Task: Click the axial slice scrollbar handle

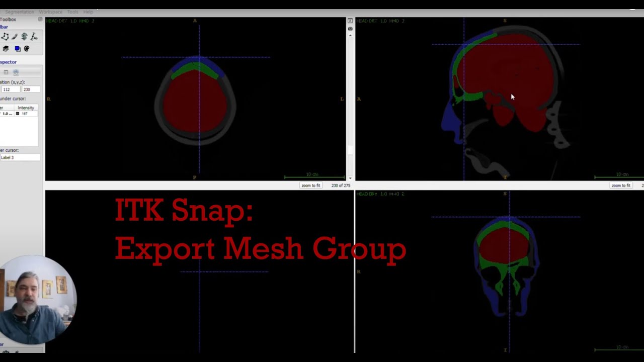Action: pyautogui.click(x=350, y=149)
